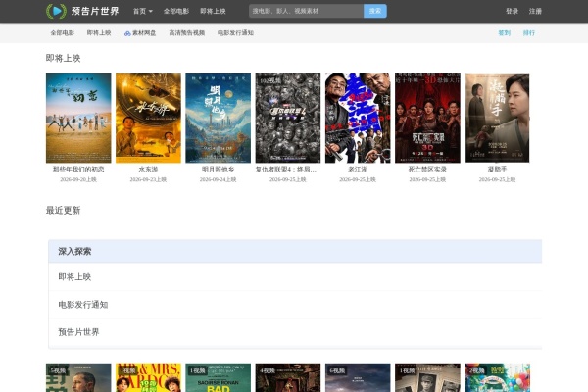Open 即将上映 in the 深入探索 list
This screenshot has width=588, height=392.
click(x=295, y=276)
